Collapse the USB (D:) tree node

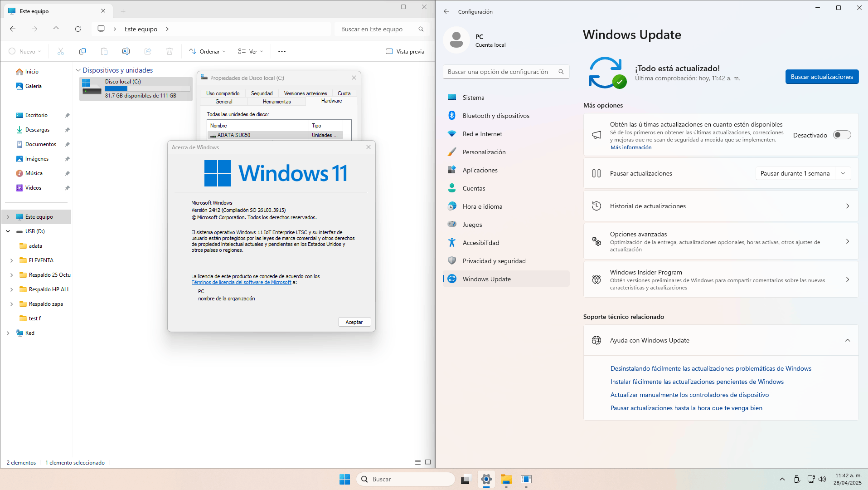(8, 231)
